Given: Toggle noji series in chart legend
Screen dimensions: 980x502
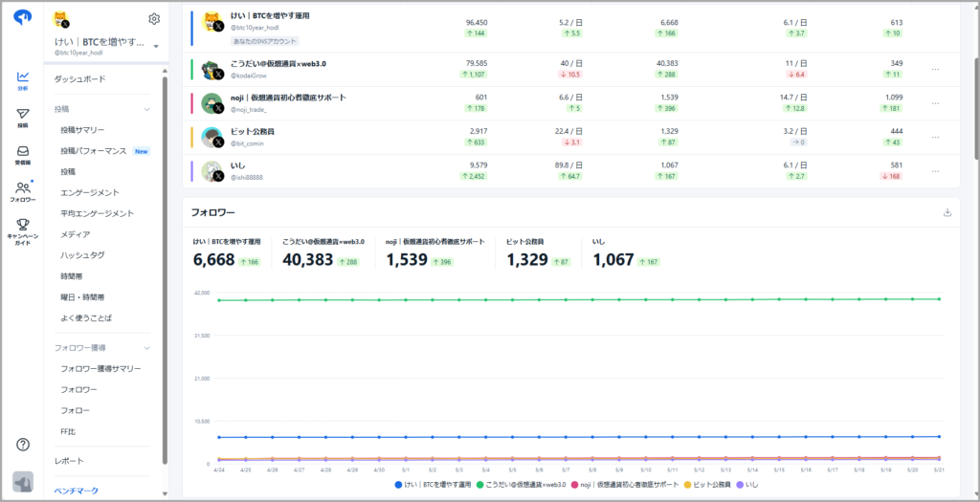Looking at the screenshot, I should (624, 485).
